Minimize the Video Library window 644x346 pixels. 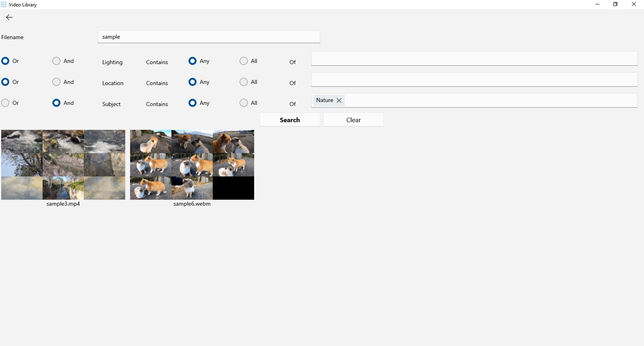point(597,4)
